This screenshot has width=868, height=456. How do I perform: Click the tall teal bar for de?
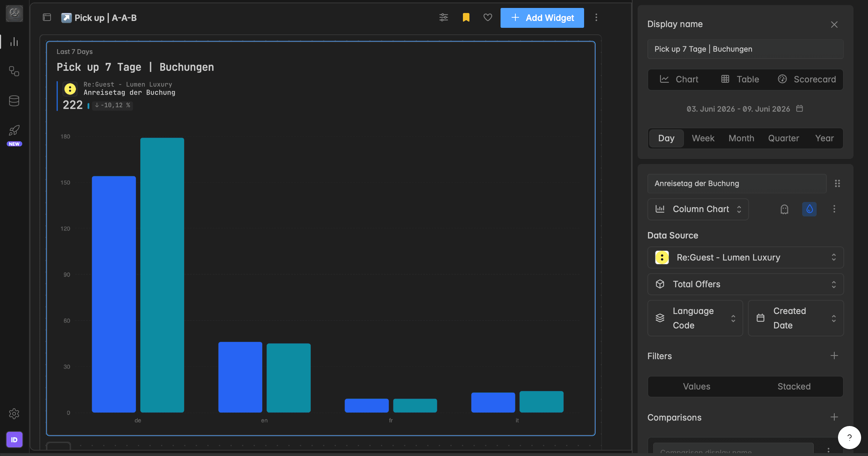(x=162, y=275)
